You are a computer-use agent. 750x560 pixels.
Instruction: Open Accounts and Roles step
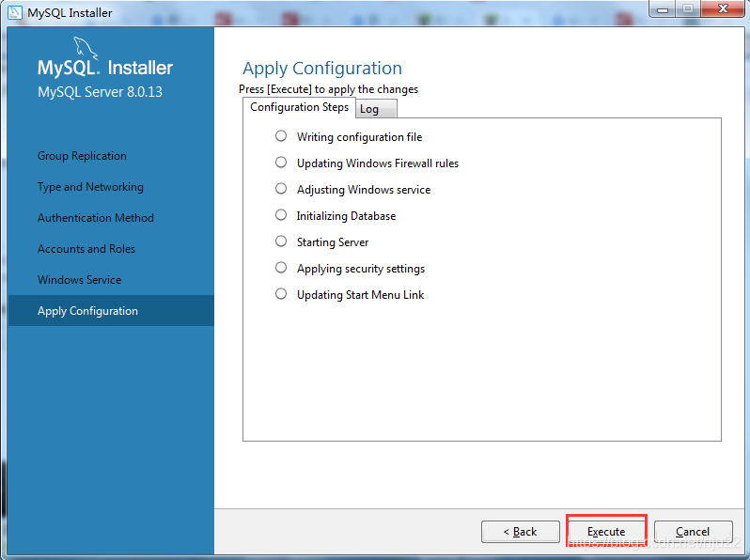point(86,249)
